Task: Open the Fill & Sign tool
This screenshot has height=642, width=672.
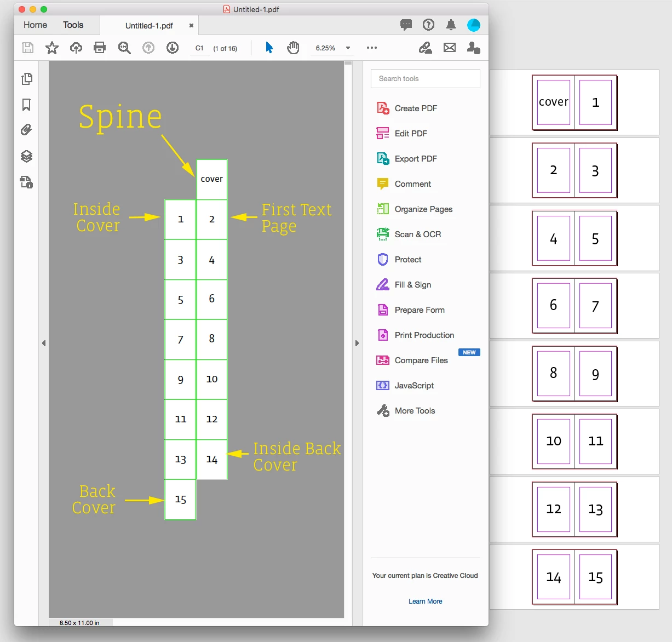Action: tap(404, 284)
